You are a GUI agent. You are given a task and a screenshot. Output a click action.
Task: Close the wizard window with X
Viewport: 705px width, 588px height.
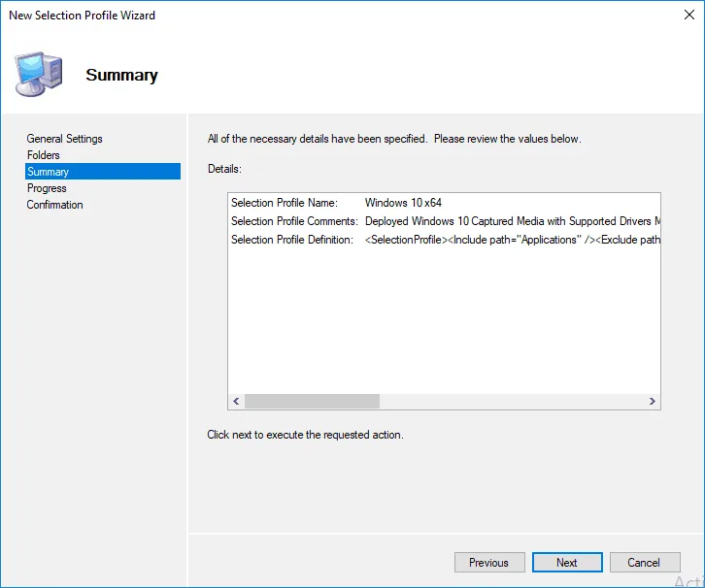[x=688, y=15]
